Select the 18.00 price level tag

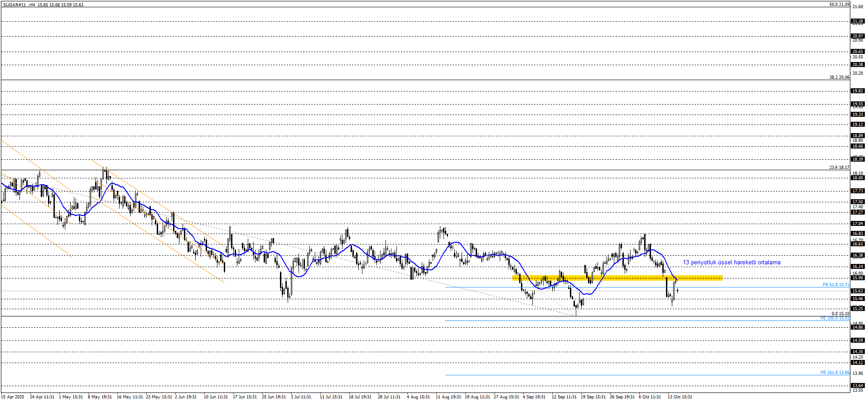(x=858, y=178)
